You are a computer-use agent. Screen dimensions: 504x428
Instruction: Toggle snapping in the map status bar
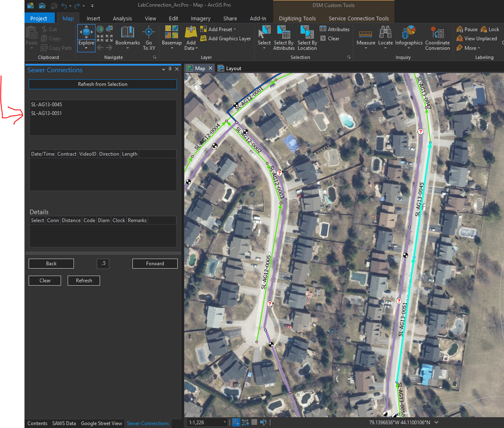pyautogui.click(x=236, y=422)
